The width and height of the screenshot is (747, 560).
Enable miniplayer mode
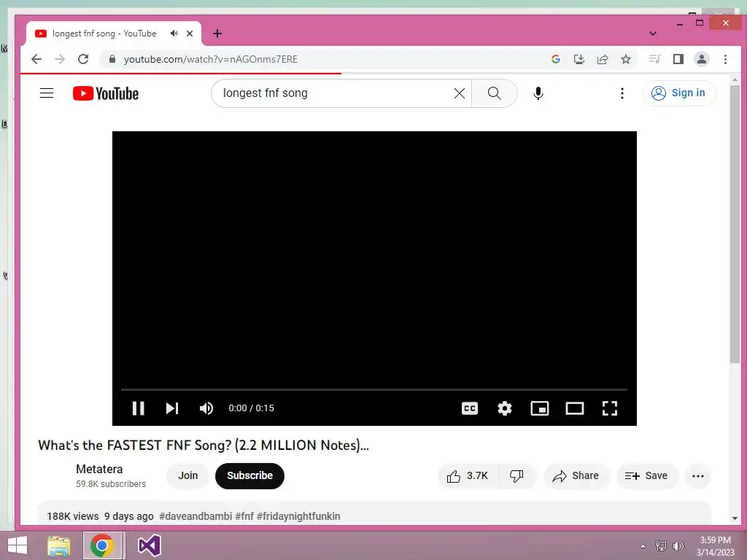coord(540,408)
